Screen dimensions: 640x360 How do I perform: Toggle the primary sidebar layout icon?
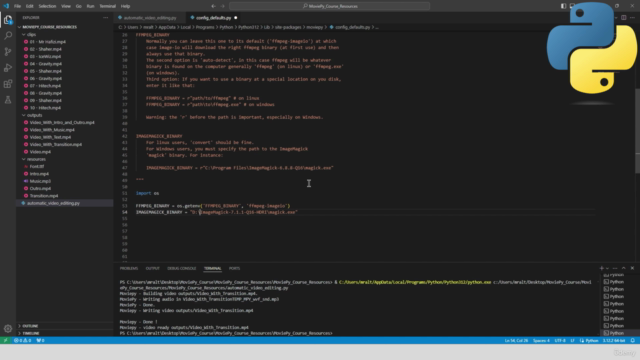point(563,6)
